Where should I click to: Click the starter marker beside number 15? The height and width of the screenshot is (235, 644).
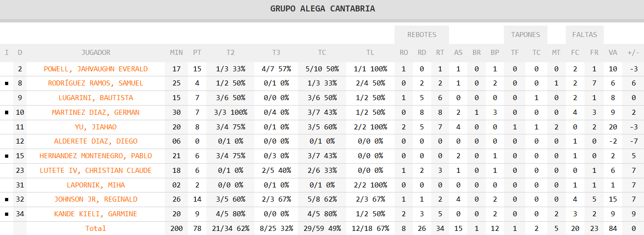click(6, 156)
